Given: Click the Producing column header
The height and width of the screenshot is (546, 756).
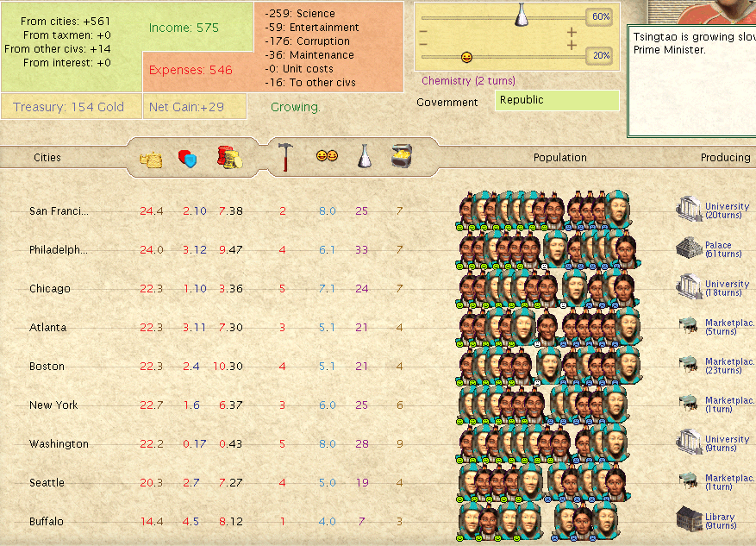Looking at the screenshot, I should (726, 157).
